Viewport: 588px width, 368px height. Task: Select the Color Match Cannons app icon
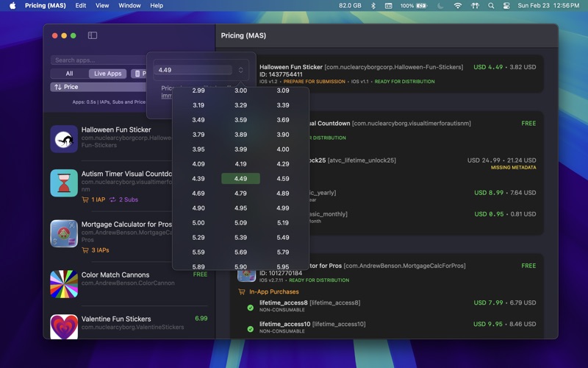point(64,284)
